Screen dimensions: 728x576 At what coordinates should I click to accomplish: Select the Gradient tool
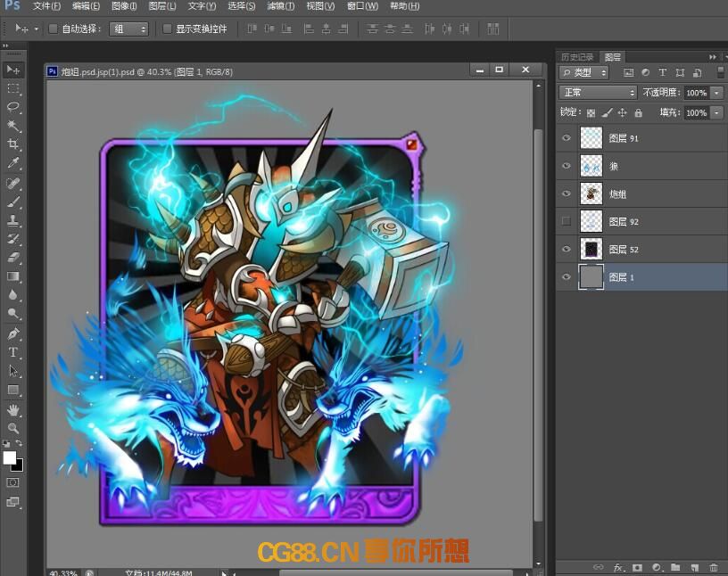[x=13, y=276]
